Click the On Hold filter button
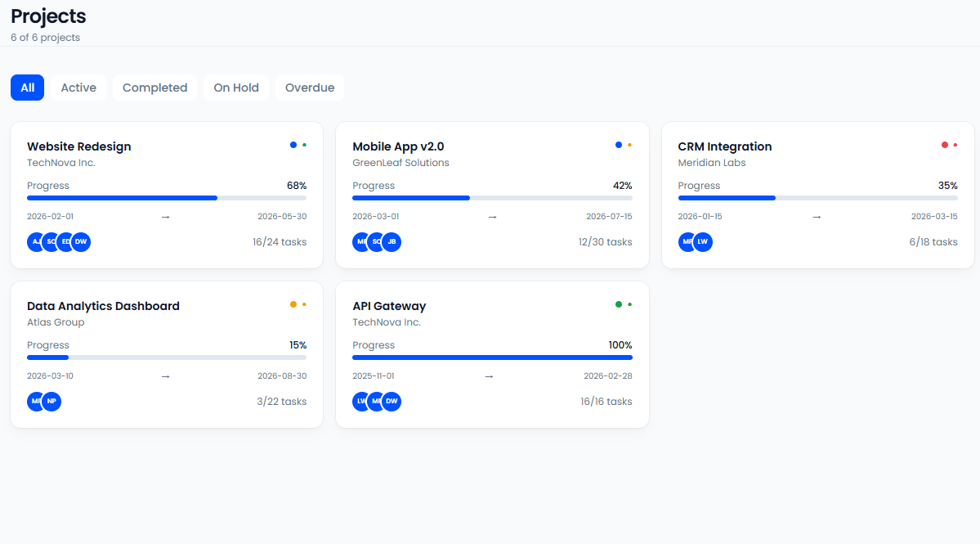This screenshot has height=544, width=980. (235, 88)
